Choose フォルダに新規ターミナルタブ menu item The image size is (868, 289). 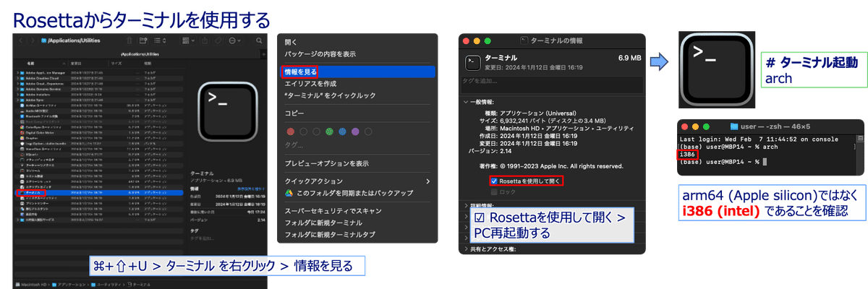(329, 235)
